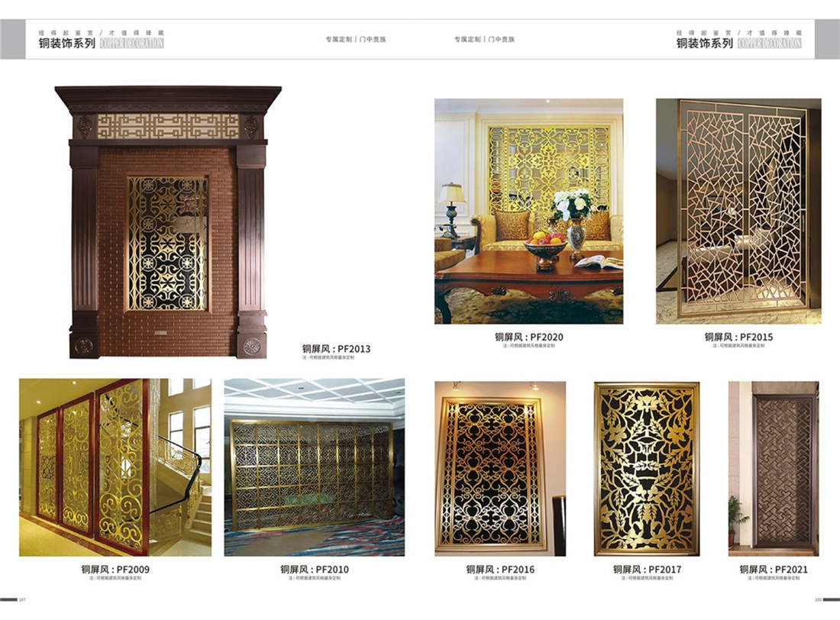Click the right 专属定制 | 门中贵族 slogan
Image resolution: width=840 pixels, height=620 pixels.
tap(484, 39)
